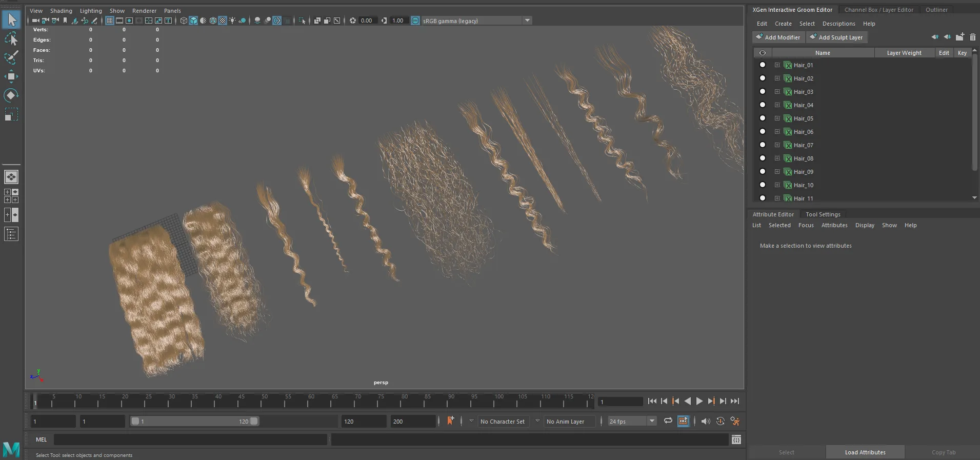Open the viewport Shading menu
The height and width of the screenshot is (460, 980).
(61, 11)
